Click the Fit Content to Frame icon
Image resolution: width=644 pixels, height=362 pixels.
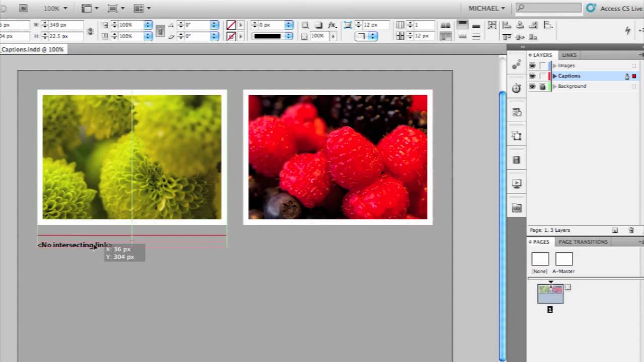492,25
